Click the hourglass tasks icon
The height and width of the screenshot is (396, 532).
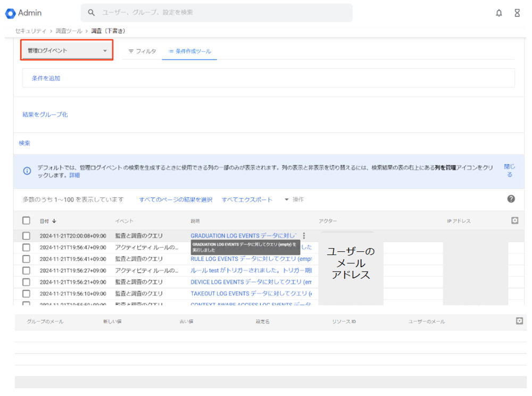pyautogui.click(x=517, y=13)
